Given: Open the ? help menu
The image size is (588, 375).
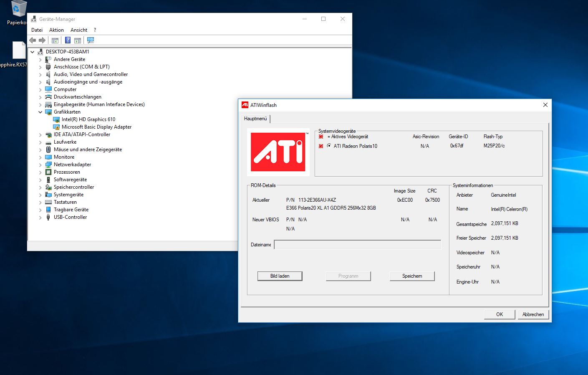Looking at the screenshot, I should click(x=95, y=30).
